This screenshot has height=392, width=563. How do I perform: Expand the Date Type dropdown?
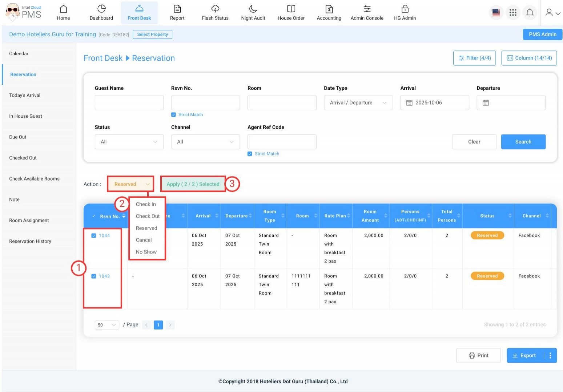pyautogui.click(x=358, y=103)
